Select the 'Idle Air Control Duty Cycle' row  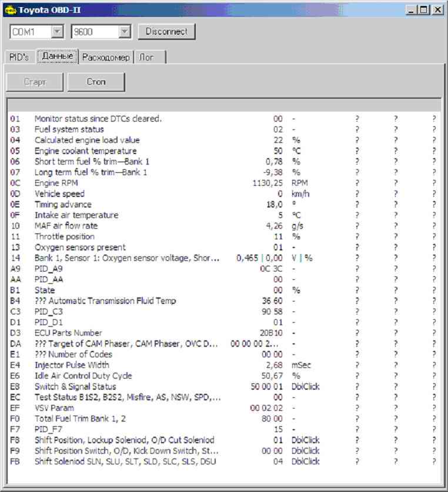(224, 376)
